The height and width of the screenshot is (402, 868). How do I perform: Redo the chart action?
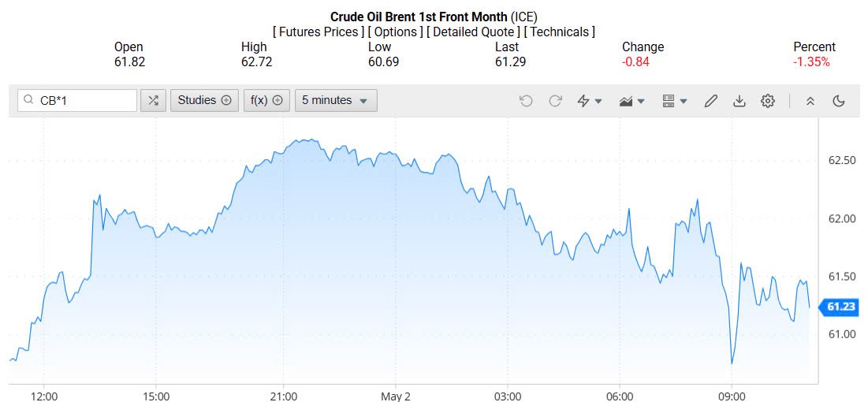tap(555, 101)
